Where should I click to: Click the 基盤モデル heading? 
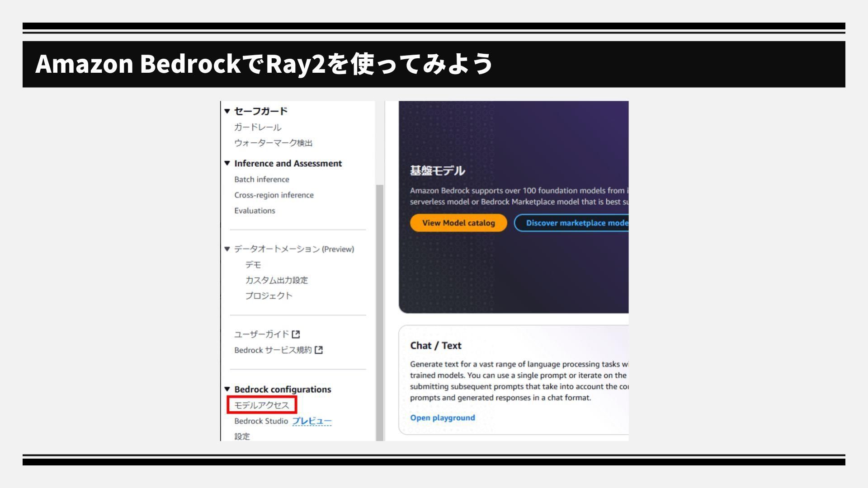click(x=438, y=171)
